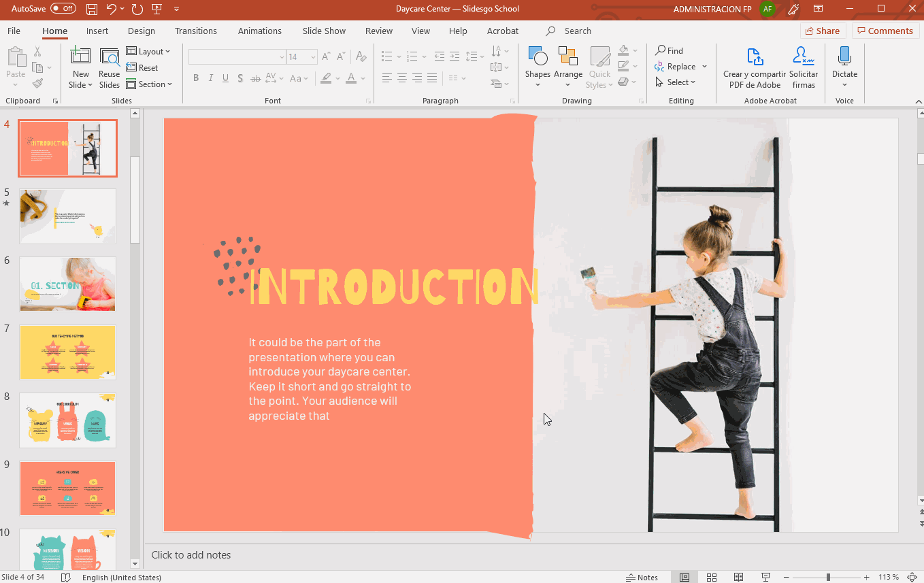Insert a New Slide

[80, 61]
